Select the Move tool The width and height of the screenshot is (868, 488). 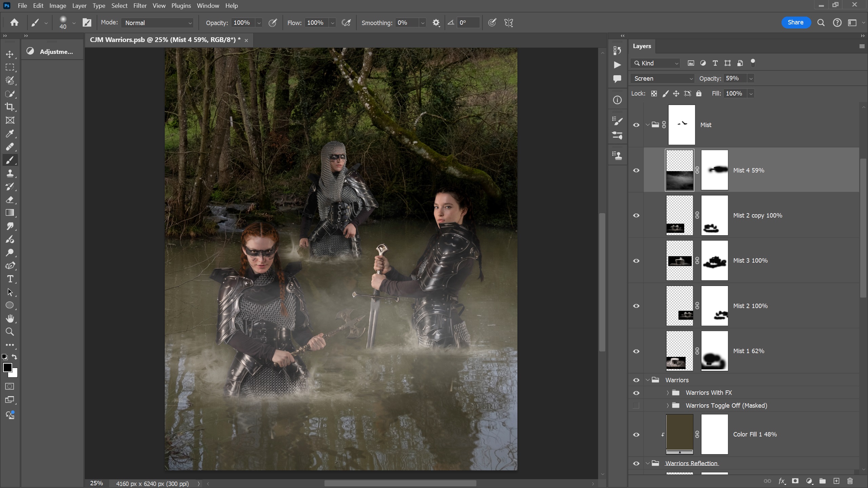point(10,54)
